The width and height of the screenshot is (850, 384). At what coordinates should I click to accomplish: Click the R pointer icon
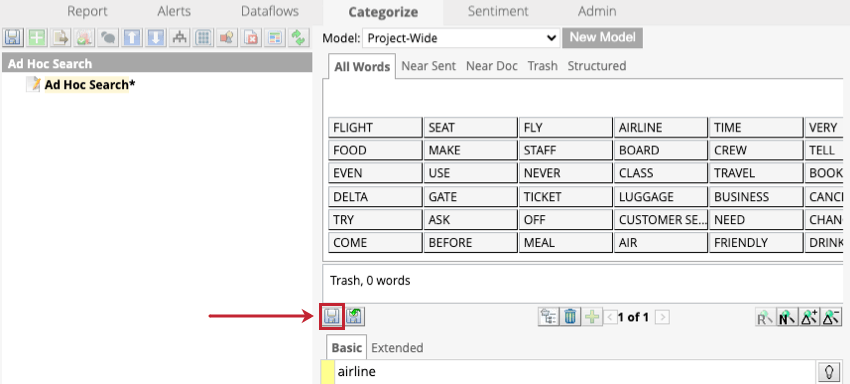click(x=765, y=317)
